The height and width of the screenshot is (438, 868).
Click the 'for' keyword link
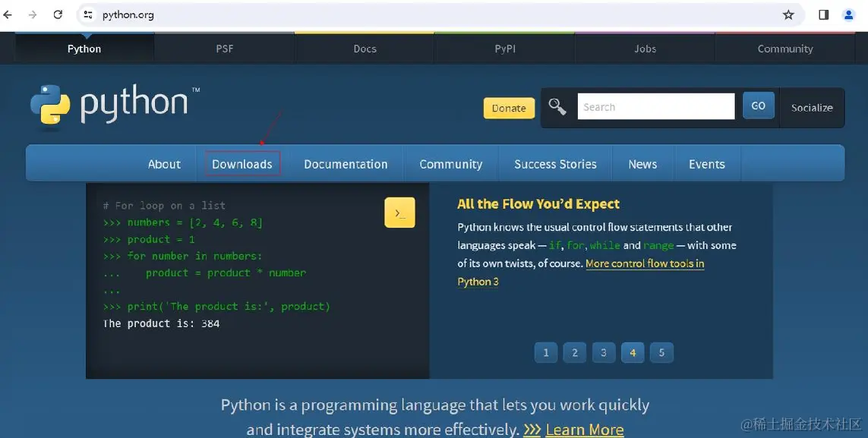(575, 245)
